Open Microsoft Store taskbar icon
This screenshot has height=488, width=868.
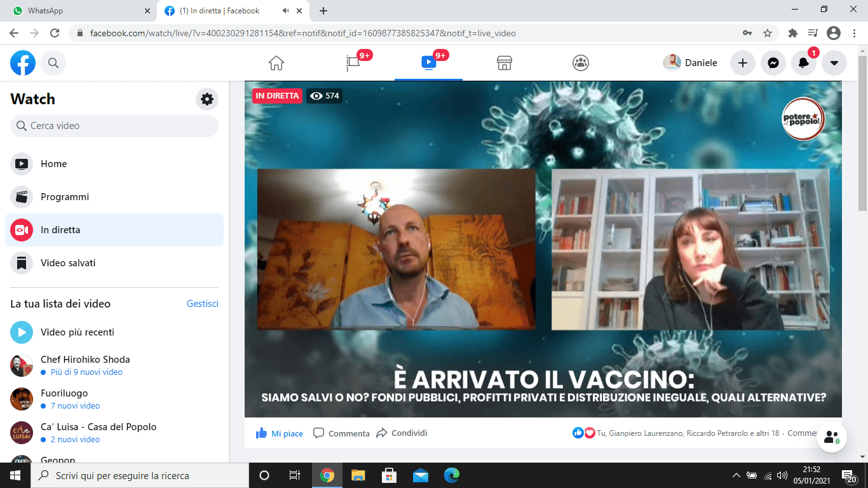389,475
